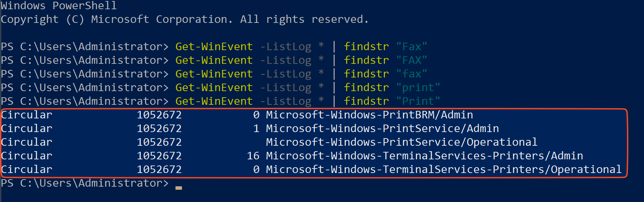Click Microsoft-Windows-TerminalServices-Printers/Admin entry
Image resolution: width=644 pixels, height=202 pixels.
coord(425,156)
